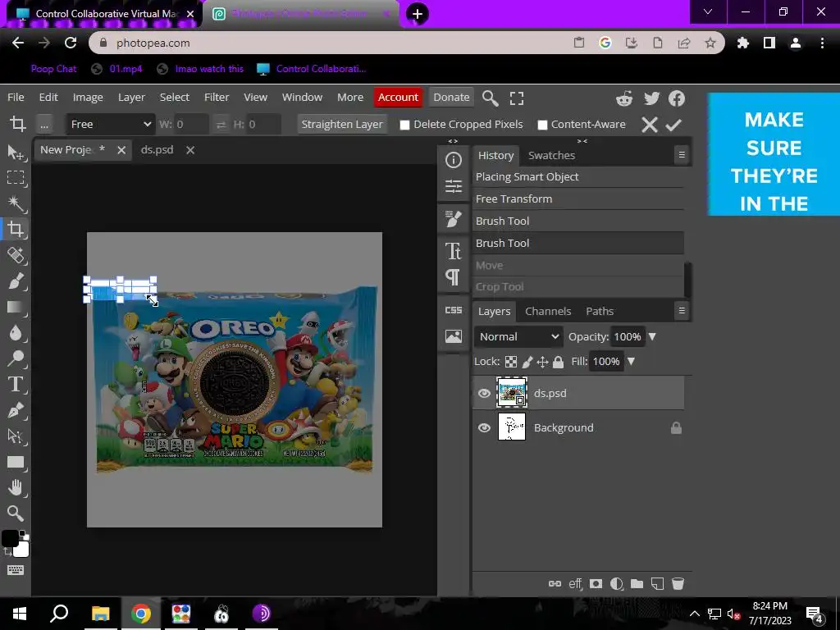Viewport: 840px width, 630px height.
Task: Click the background white color swatch
Action: [22, 550]
